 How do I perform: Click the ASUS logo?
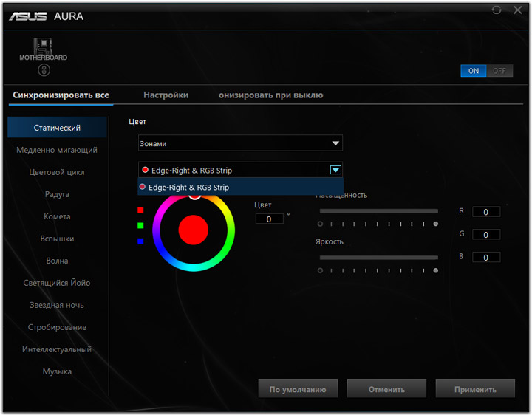tap(28, 16)
